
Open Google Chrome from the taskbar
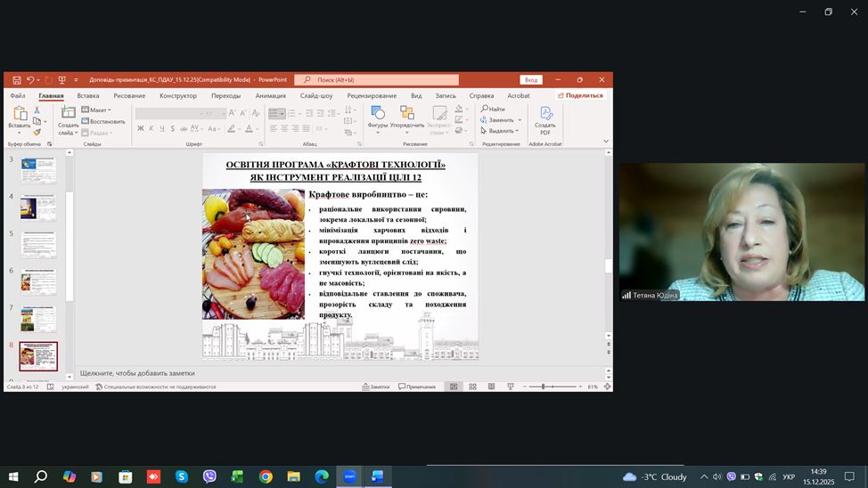(x=266, y=477)
